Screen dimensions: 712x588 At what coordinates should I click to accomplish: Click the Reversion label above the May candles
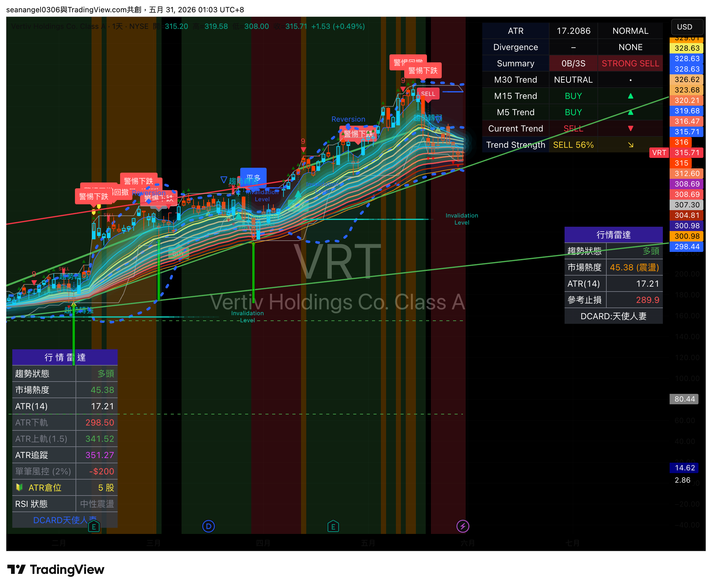click(x=348, y=119)
